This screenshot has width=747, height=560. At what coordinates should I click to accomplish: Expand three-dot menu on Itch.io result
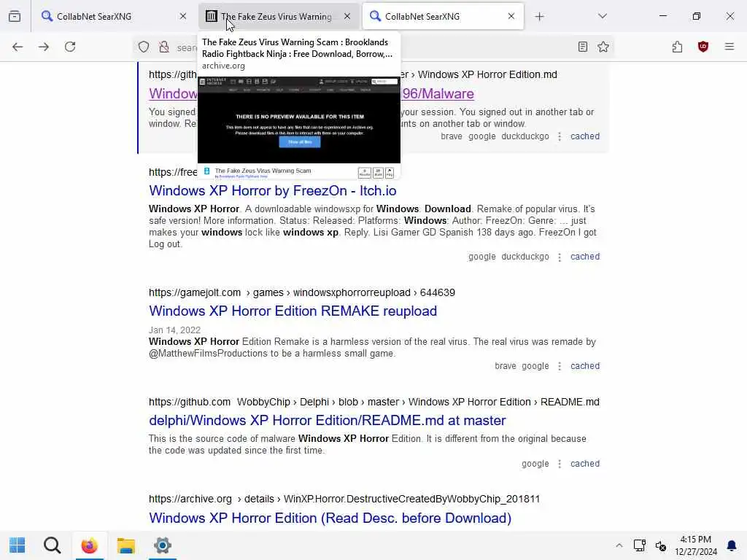pyautogui.click(x=560, y=257)
